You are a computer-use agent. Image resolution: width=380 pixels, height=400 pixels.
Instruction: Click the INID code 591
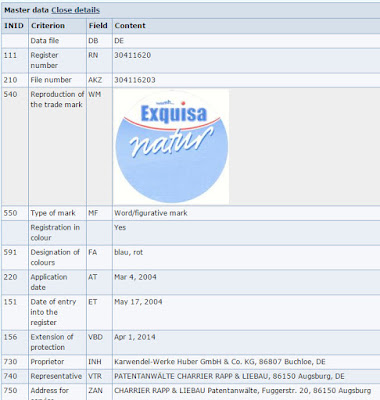[10, 252]
